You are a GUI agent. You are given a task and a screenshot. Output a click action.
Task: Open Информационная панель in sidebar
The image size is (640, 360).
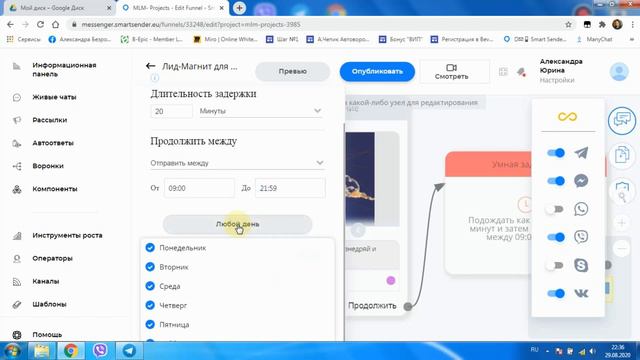(x=64, y=70)
